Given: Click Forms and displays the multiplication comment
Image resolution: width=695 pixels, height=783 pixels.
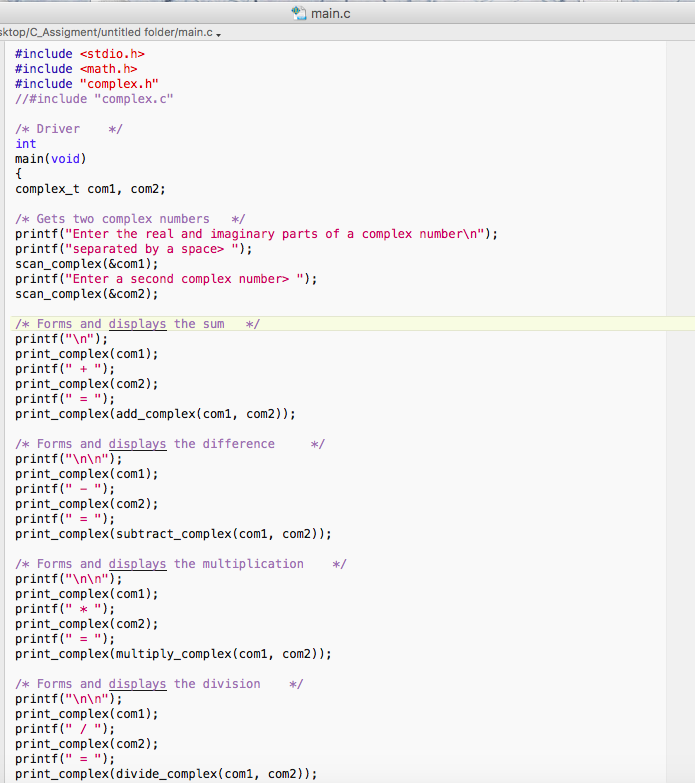Looking at the screenshot, I should (x=181, y=563).
